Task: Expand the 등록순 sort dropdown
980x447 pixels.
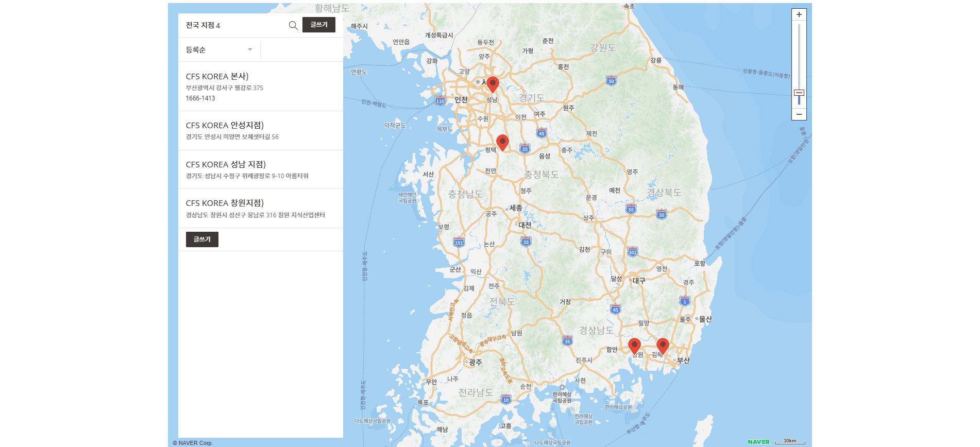Action: [219, 50]
